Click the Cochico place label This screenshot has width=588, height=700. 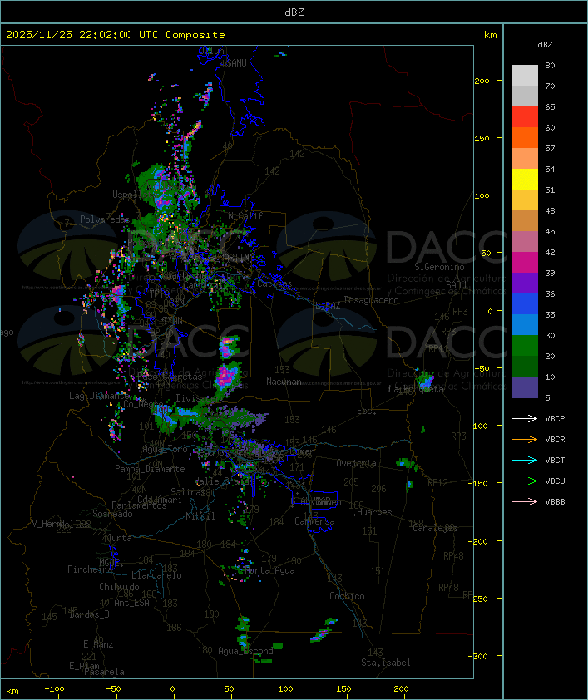[x=347, y=596]
